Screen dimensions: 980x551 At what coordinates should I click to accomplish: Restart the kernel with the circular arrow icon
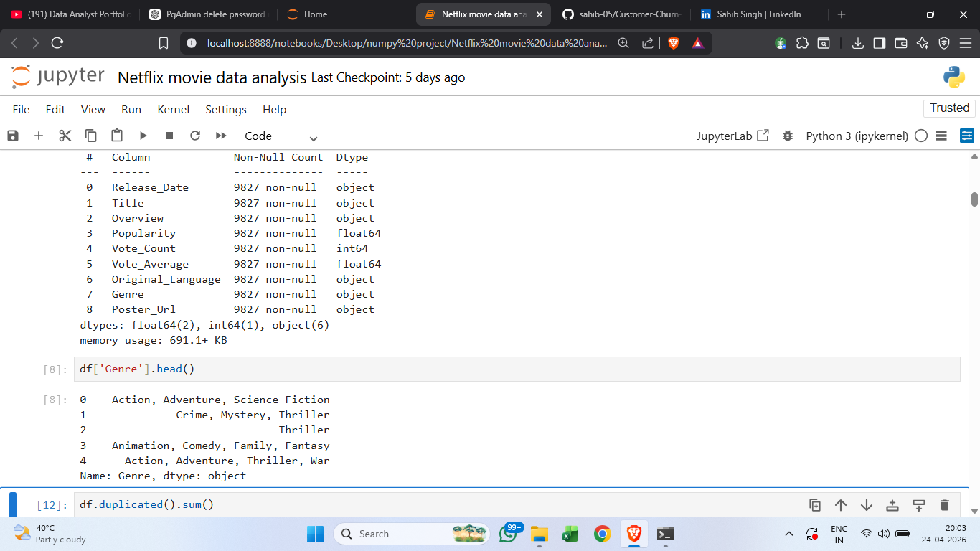[195, 136]
